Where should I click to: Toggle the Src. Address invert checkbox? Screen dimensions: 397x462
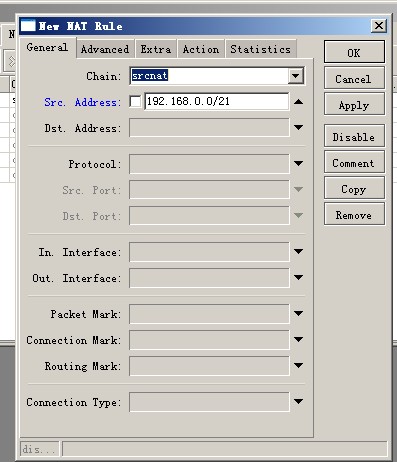135,101
